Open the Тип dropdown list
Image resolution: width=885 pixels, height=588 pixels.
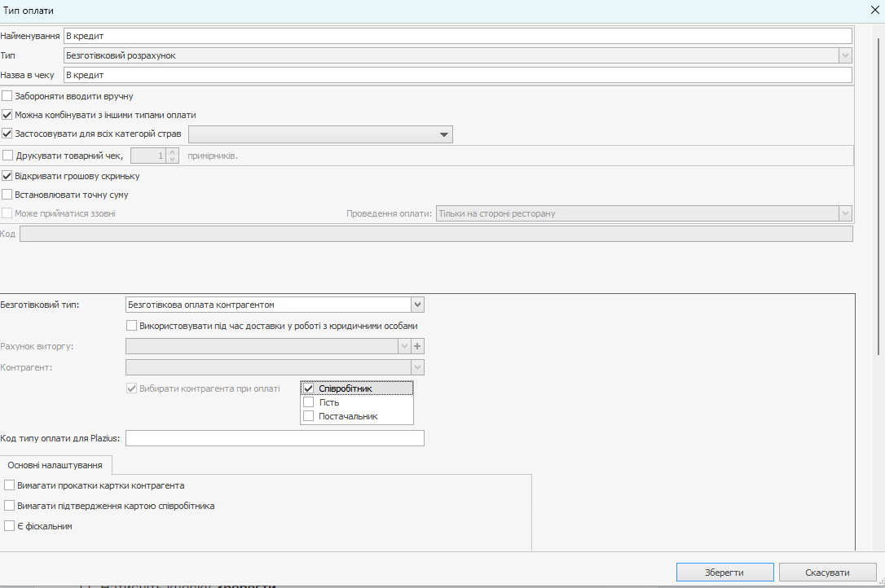[x=845, y=55]
